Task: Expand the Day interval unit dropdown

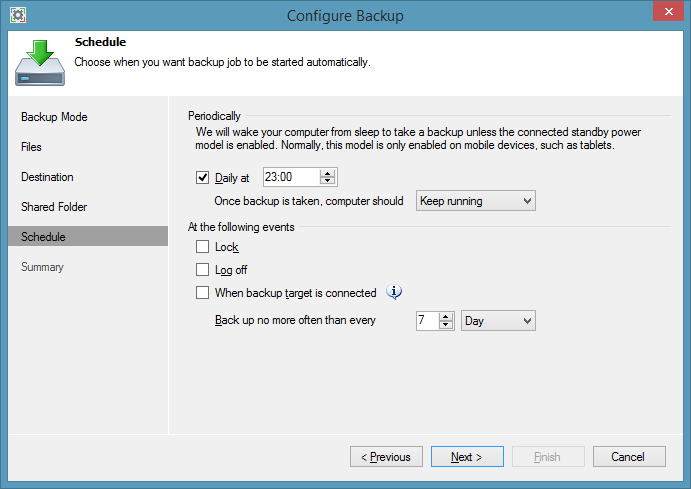Action: [498, 321]
